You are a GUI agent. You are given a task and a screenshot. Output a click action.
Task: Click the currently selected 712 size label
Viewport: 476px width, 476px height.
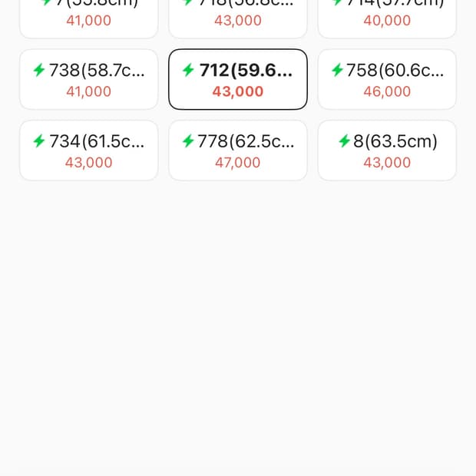pyautogui.click(x=246, y=71)
